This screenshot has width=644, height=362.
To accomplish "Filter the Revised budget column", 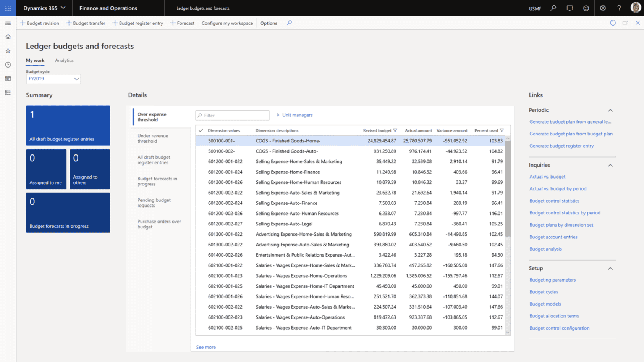I will [395, 130].
